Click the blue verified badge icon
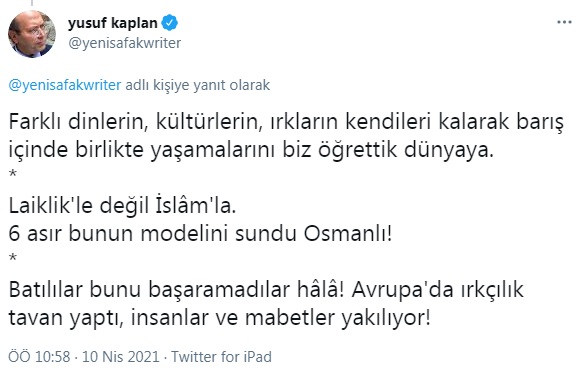The width and height of the screenshot is (582, 378). click(x=170, y=23)
